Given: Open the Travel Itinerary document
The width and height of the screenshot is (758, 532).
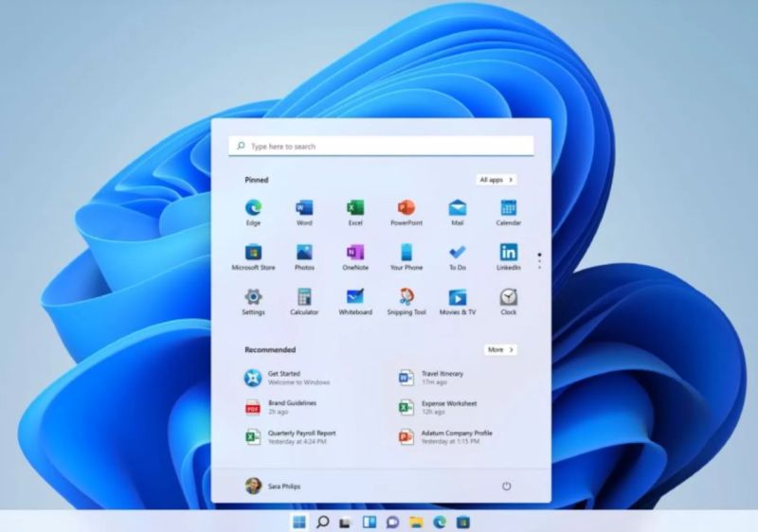Looking at the screenshot, I should coord(442,378).
